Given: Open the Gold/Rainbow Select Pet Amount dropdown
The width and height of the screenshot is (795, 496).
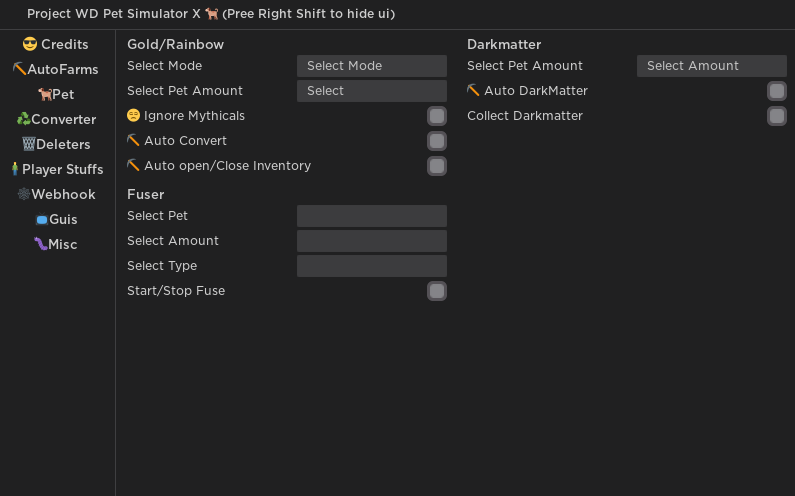Looking at the screenshot, I should click(372, 91).
